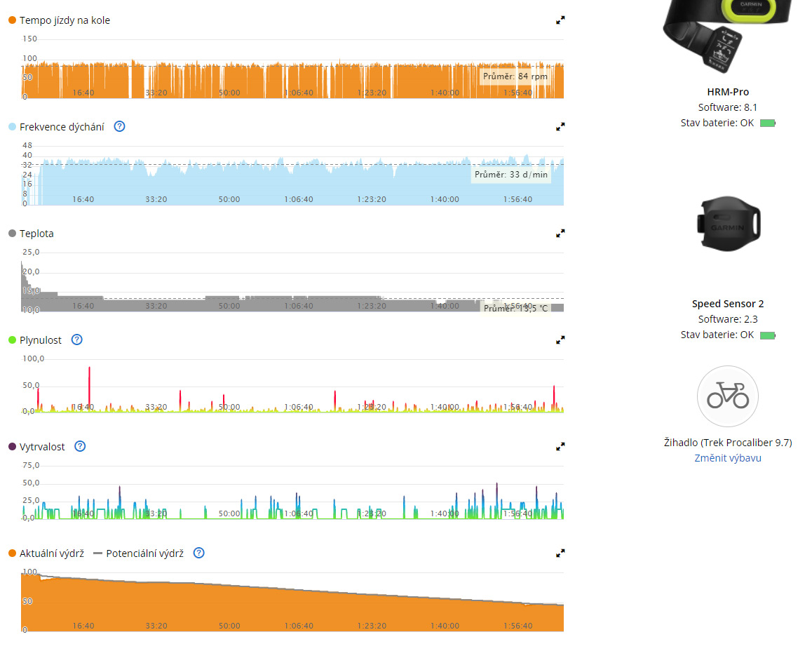The width and height of the screenshot is (812, 665).
Task: Click the Speed Sensor 2 product image
Action: tap(728, 224)
